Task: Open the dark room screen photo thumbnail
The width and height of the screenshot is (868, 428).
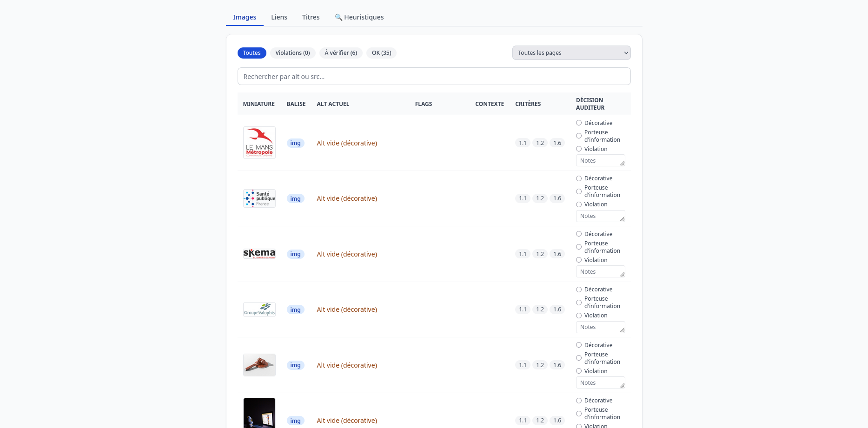Action: pyautogui.click(x=259, y=413)
